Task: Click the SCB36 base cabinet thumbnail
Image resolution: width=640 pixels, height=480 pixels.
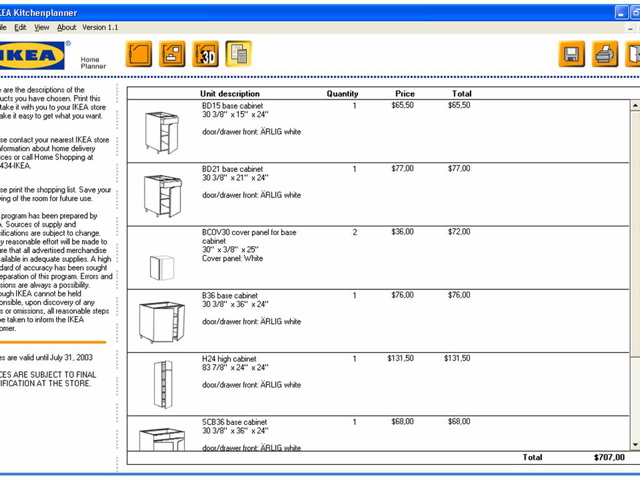Action: tap(162, 439)
